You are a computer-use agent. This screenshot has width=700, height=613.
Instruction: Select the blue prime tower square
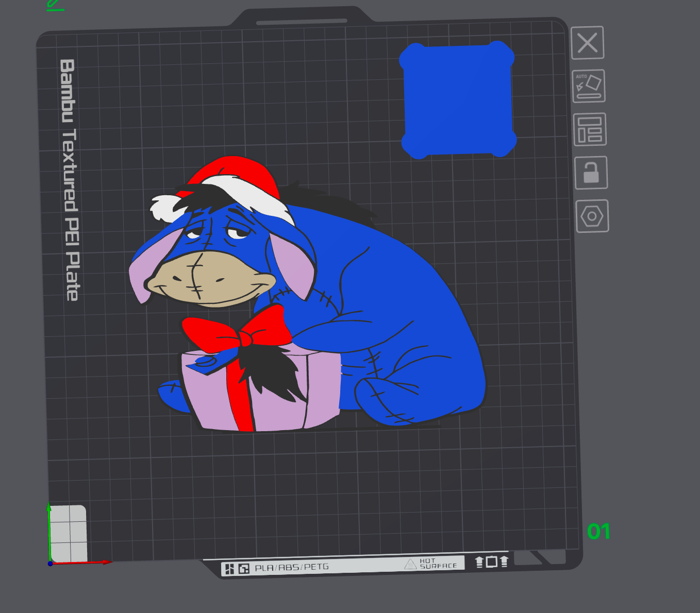458,100
